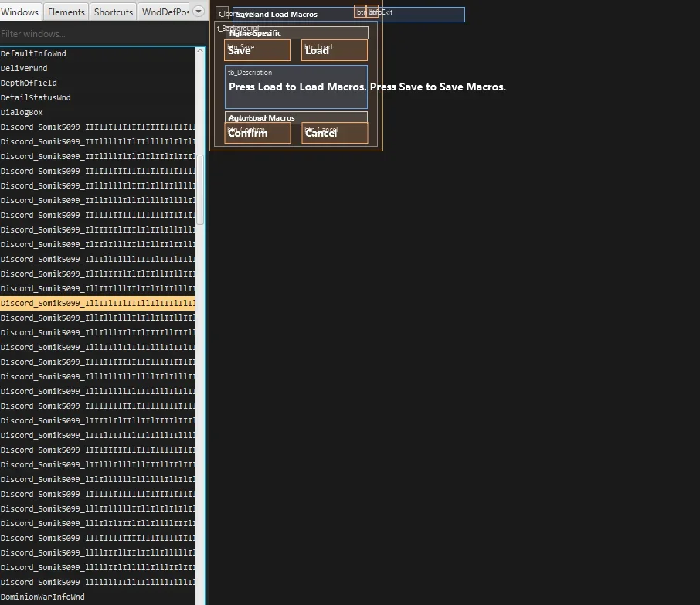Pick DialogBox from the window list
This screenshot has height=605, width=700.
[97, 113]
